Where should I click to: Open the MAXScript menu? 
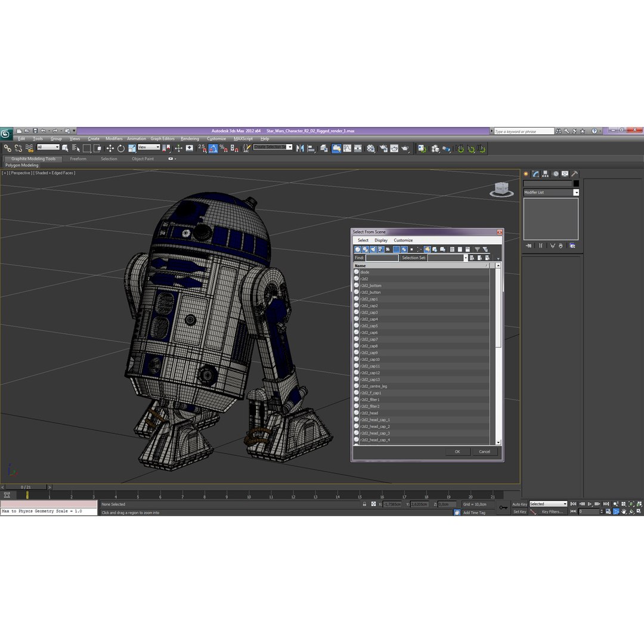(243, 139)
